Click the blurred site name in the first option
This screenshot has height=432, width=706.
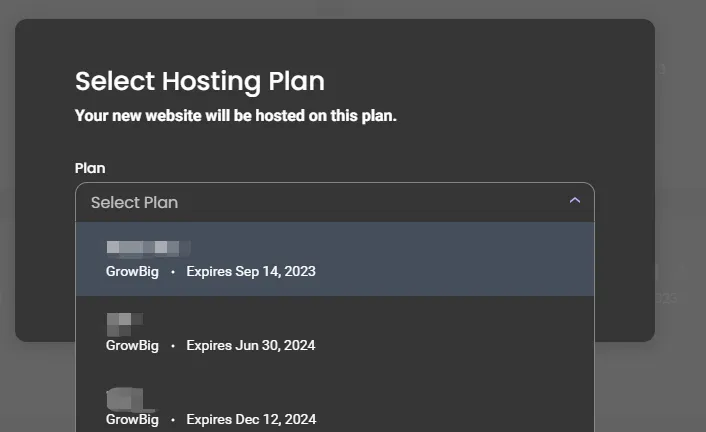[x=147, y=247]
